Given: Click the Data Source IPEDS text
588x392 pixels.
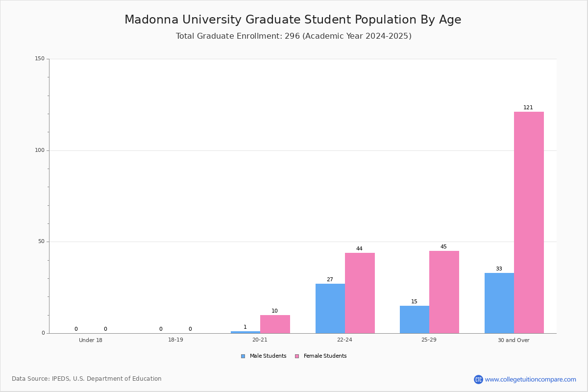Looking at the screenshot, I should 87,379.
